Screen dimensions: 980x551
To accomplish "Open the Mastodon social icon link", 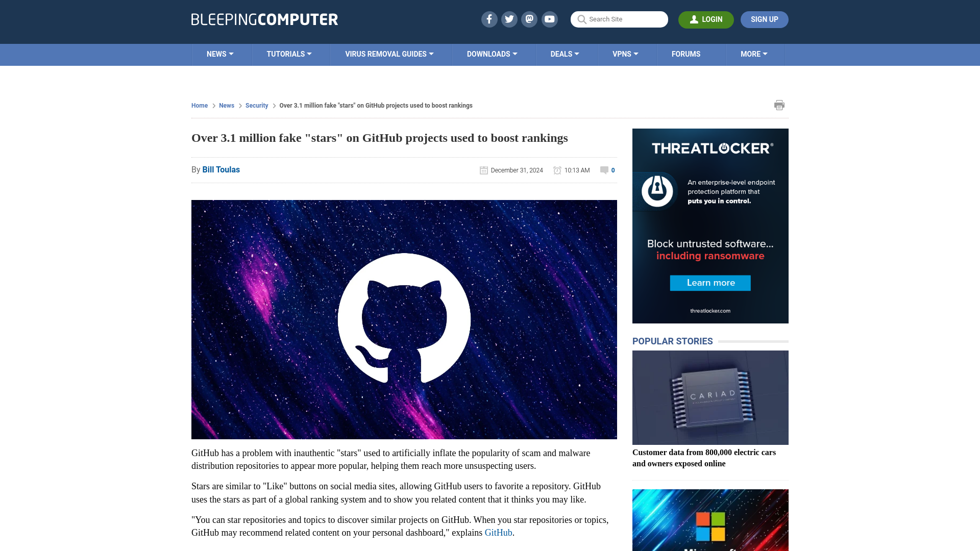I will pyautogui.click(x=529, y=19).
